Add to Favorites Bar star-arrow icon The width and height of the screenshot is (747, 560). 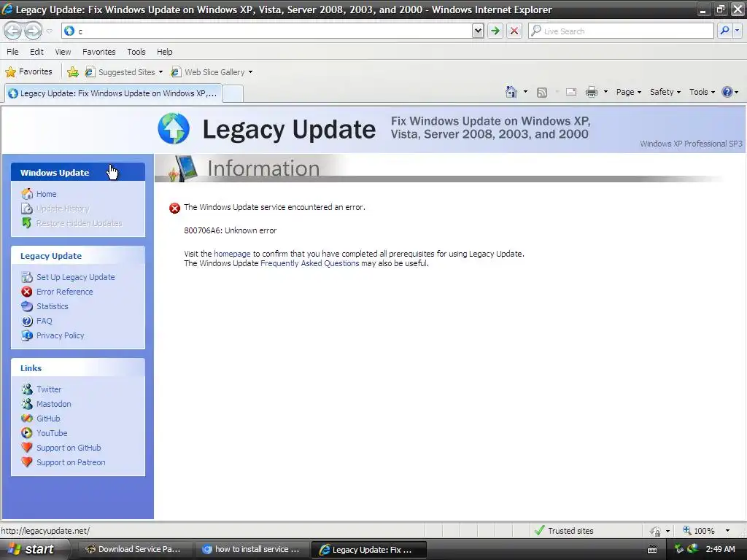(73, 72)
